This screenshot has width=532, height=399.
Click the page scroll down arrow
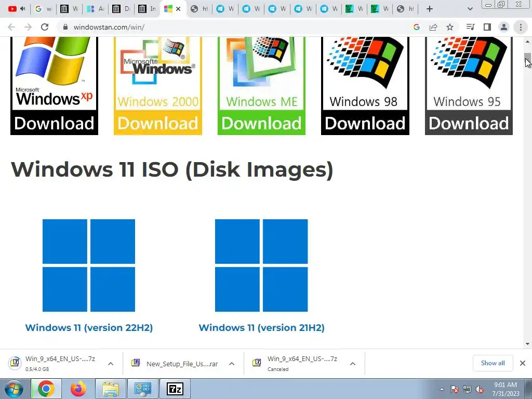[x=528, y=344]
